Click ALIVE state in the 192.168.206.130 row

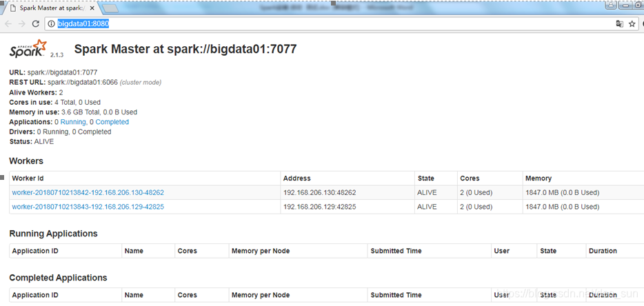427,192
